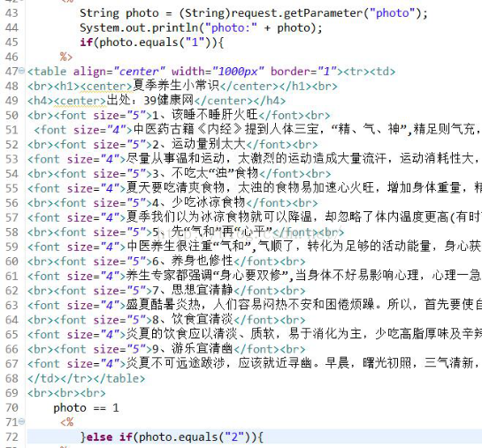Click line number 72 in the gutter
This screenshot has height=448, width=482.
(x=11, y=437)
